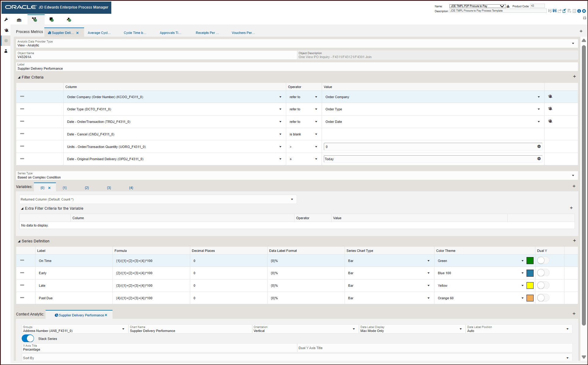The width and height of the screenshot is (588, 365).
Task: Click the green color swatch for the On Time series
Action: (x=530, y=260)
